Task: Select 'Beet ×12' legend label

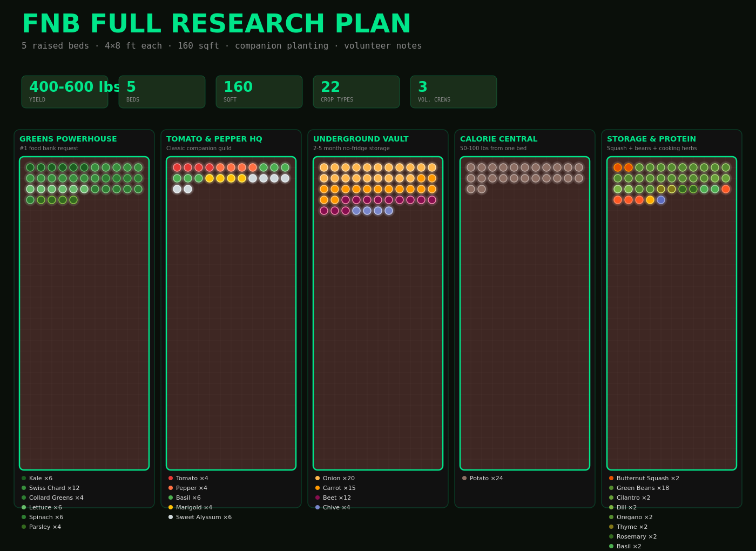Action: [x=336, y=498]
